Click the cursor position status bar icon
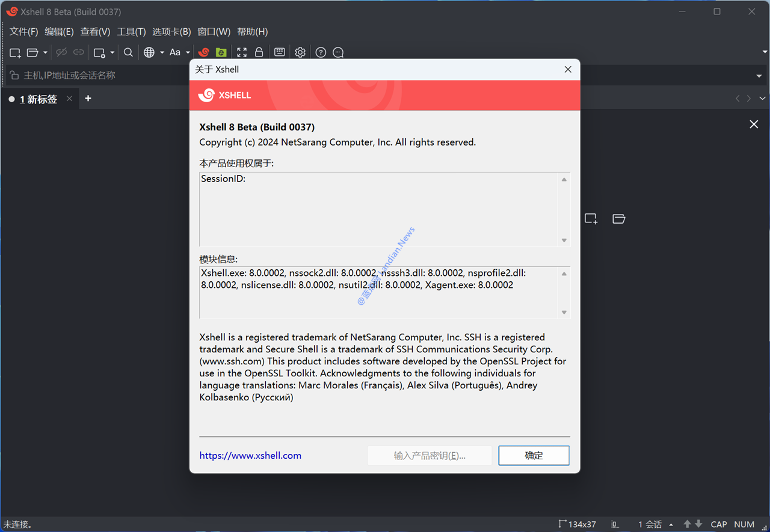Image resolution: width=770 pixels, height=532 pixels. [x=615, y=524]
